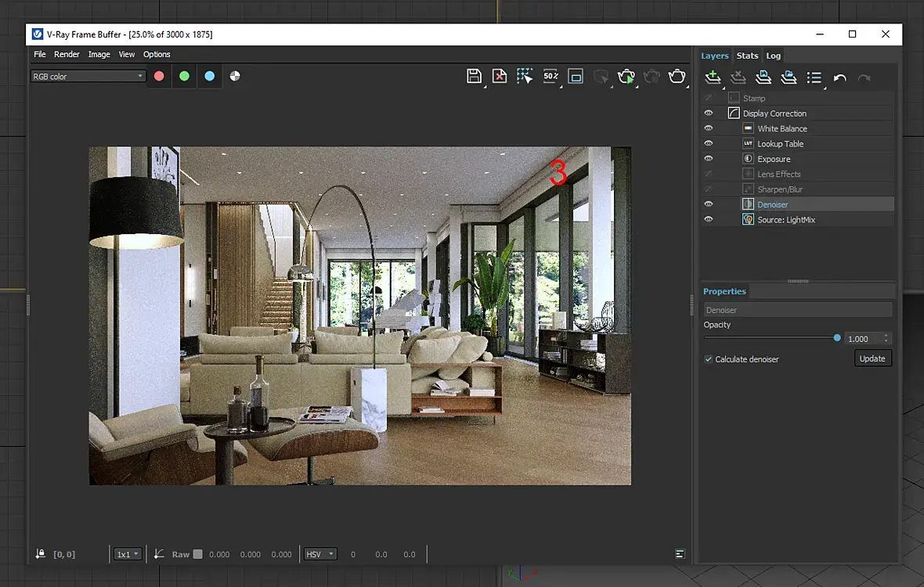
Task: Open the HSV color mode dropdown
Action: tap(320, 554)
